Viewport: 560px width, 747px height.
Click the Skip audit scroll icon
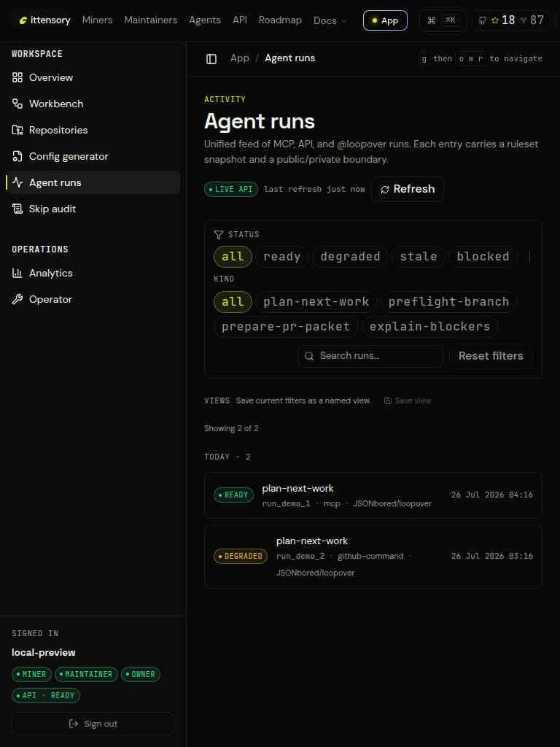pyautogui.click(x=17, y=209)
